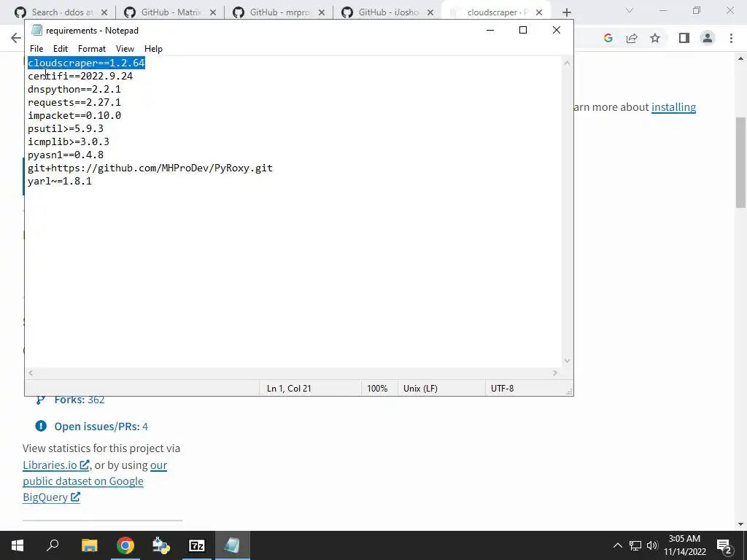
Task: Open the Windows Start menu
Action: (x=18, y=545)
